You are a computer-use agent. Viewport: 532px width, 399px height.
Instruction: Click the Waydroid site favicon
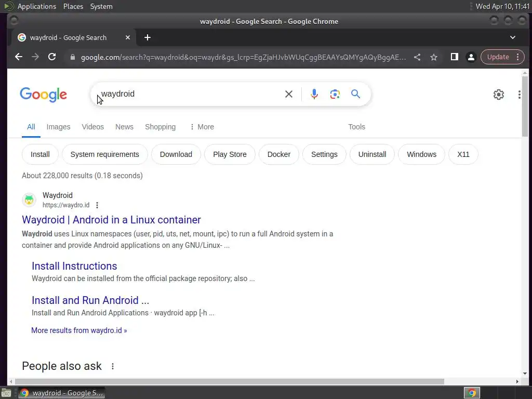tap(29, 200)
